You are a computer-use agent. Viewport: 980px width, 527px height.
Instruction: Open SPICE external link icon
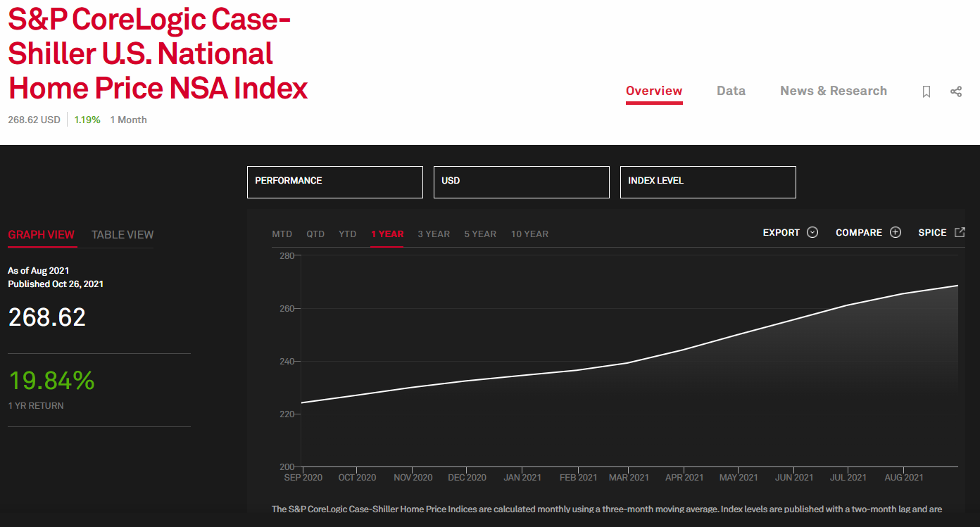[960, 232]
